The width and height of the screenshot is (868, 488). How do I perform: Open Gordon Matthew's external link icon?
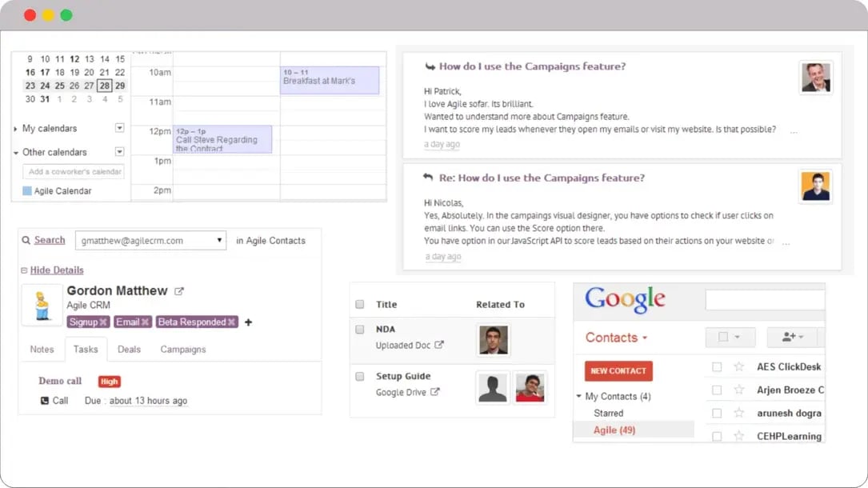(179, 291)
